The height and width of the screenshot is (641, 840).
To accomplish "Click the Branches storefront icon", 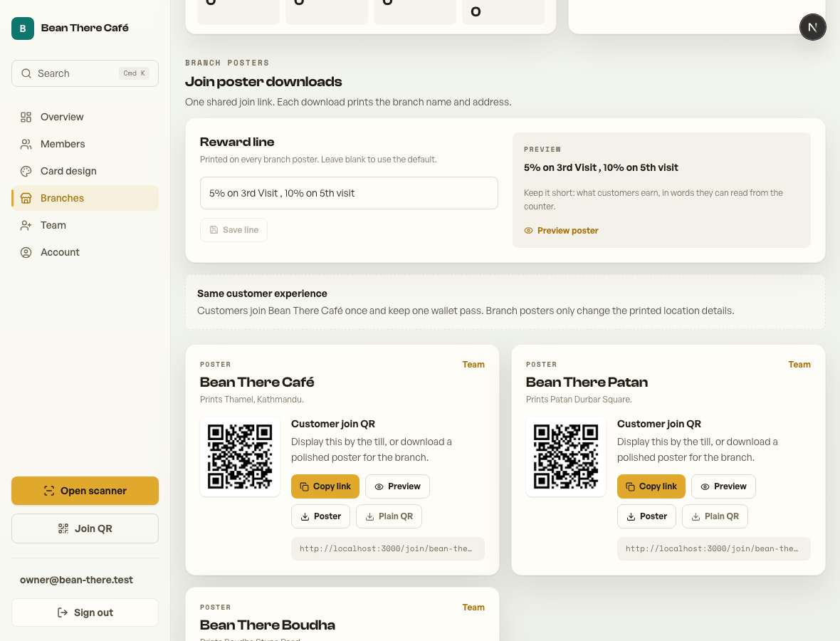I will point(26,198).
